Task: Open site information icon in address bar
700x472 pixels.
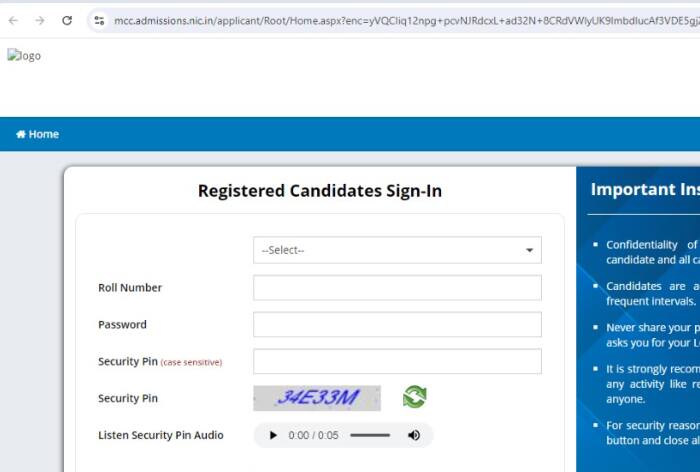Action: (98, 20)
